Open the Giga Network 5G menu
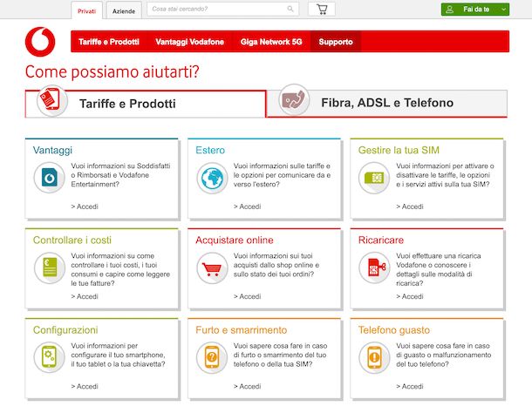 [271, 42]
